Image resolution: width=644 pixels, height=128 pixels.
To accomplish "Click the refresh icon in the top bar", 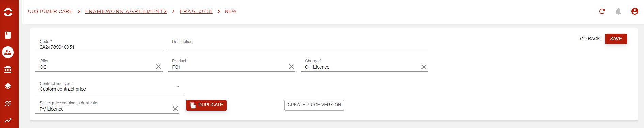I will tap(602, 11).
